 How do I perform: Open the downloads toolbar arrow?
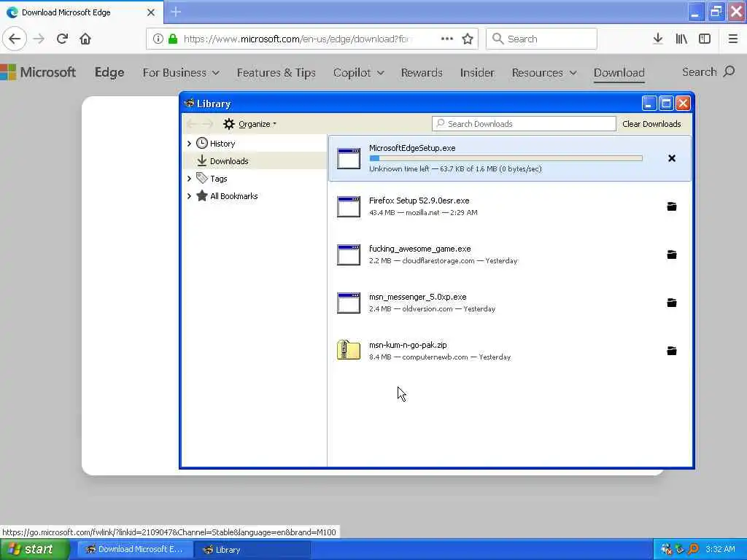click(657, 39)
